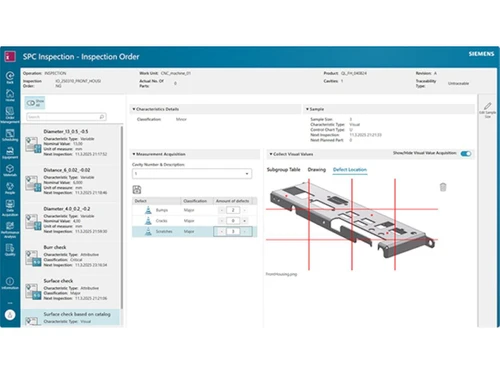Increase the Bumps defect amount
Viewport: 500px width, 375px height.
click(x=244, y=210)
